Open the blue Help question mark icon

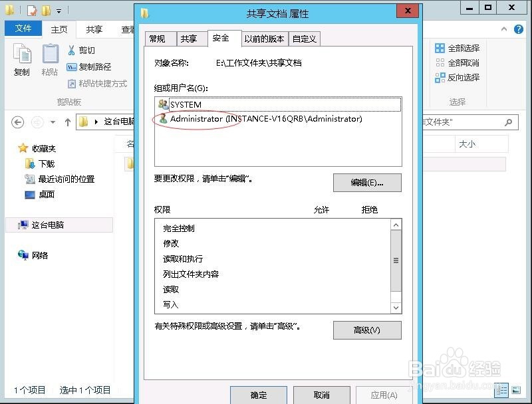tap(518, 29)
